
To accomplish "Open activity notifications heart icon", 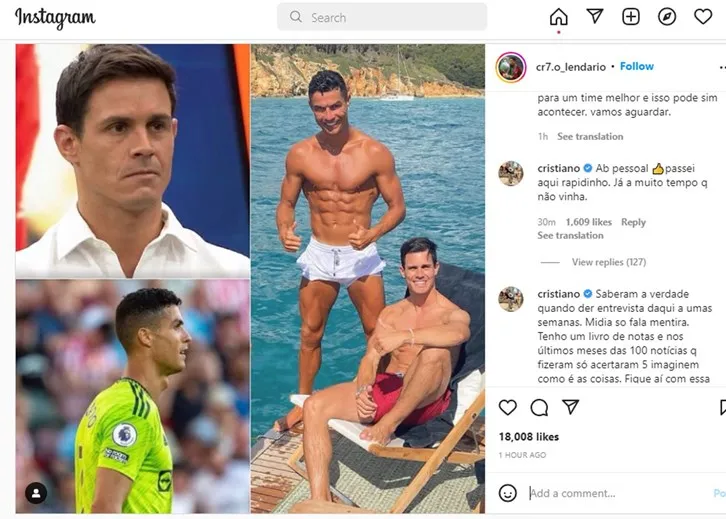I will coord(703,16).
